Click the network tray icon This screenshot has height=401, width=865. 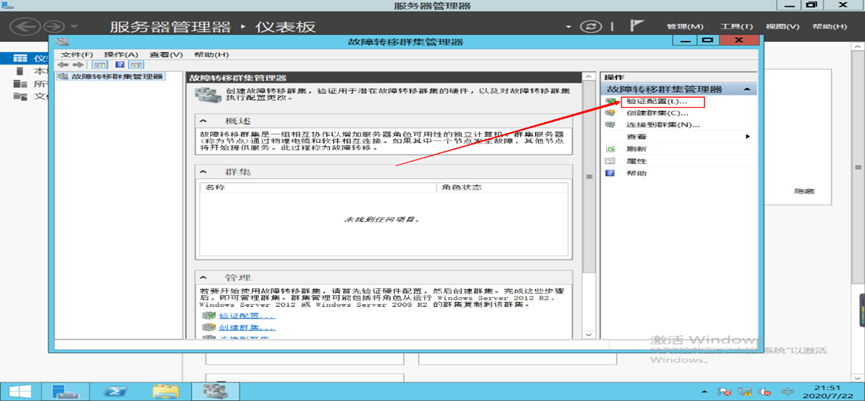(745, 392)
